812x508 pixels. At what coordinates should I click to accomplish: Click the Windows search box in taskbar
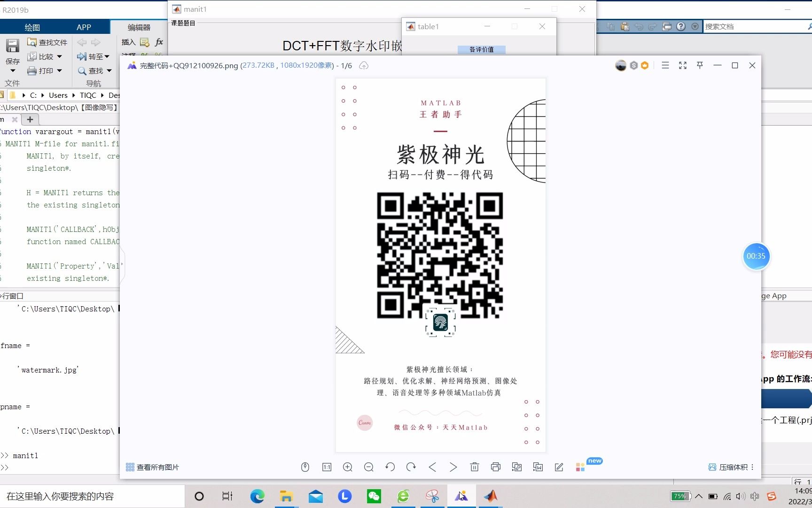point(92,496)
